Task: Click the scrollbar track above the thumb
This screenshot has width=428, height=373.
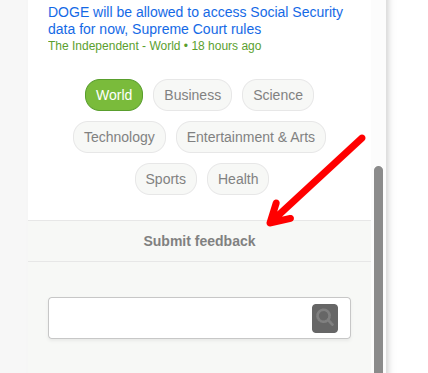Action: click(x=378, y=83)
